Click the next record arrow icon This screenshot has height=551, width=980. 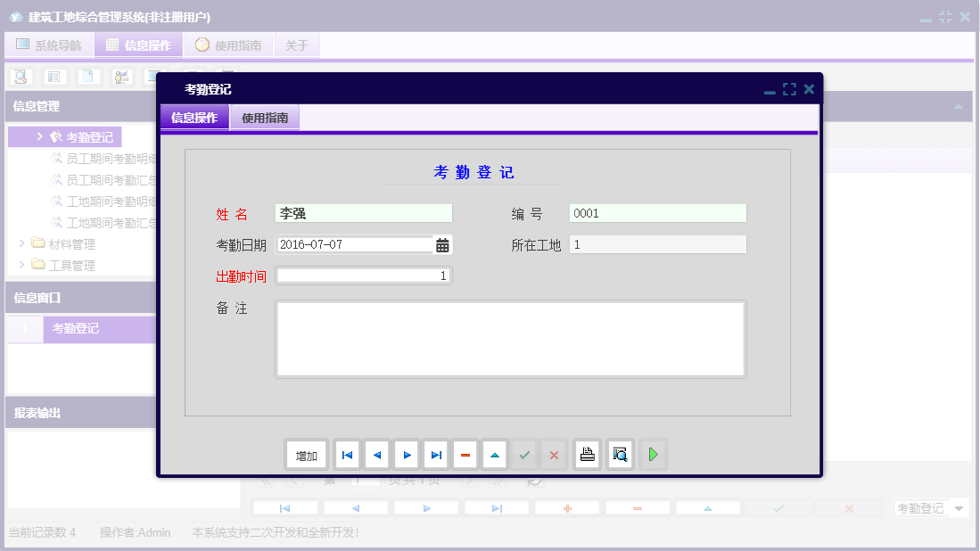pyautogui.click(x=406, y=454)
